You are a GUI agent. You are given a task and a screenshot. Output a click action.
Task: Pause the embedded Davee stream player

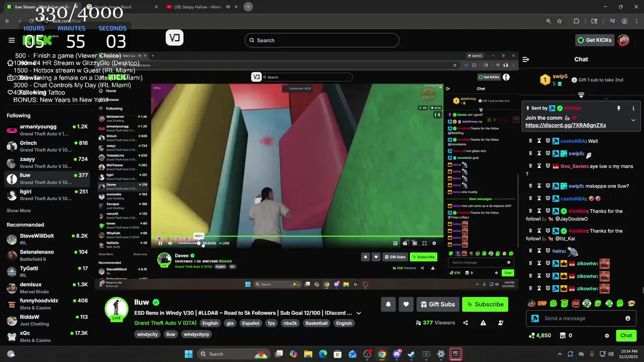tap(160, 243)
